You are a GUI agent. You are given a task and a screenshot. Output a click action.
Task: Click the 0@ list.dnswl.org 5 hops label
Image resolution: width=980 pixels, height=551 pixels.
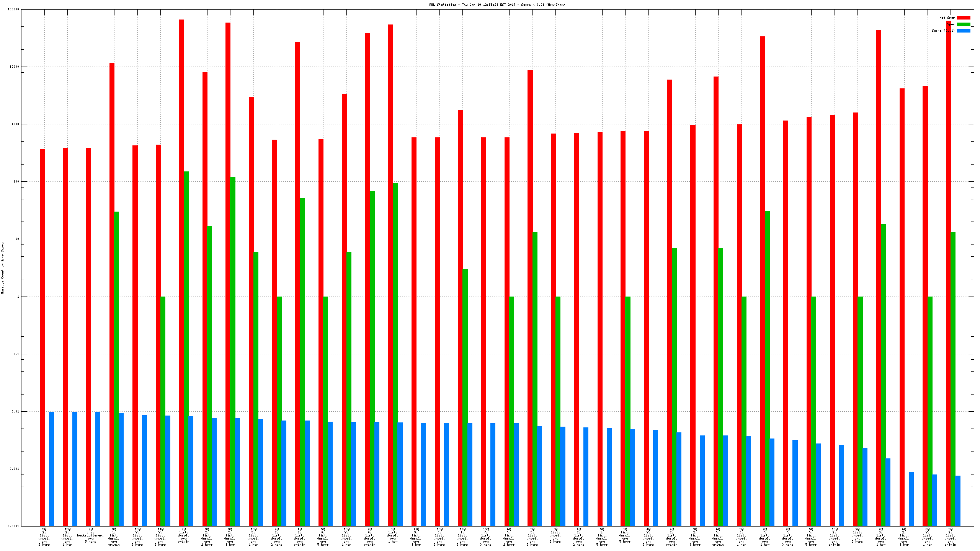(x=555, y=535)
